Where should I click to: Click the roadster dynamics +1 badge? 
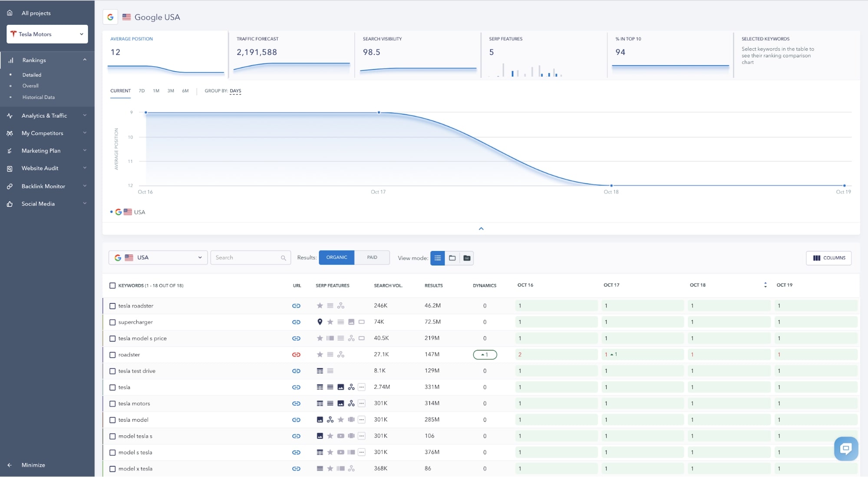pos(485,354)
